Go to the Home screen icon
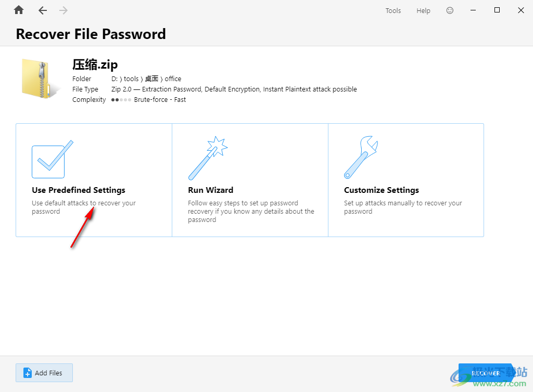The image size is (533, 392). point(19,10)
